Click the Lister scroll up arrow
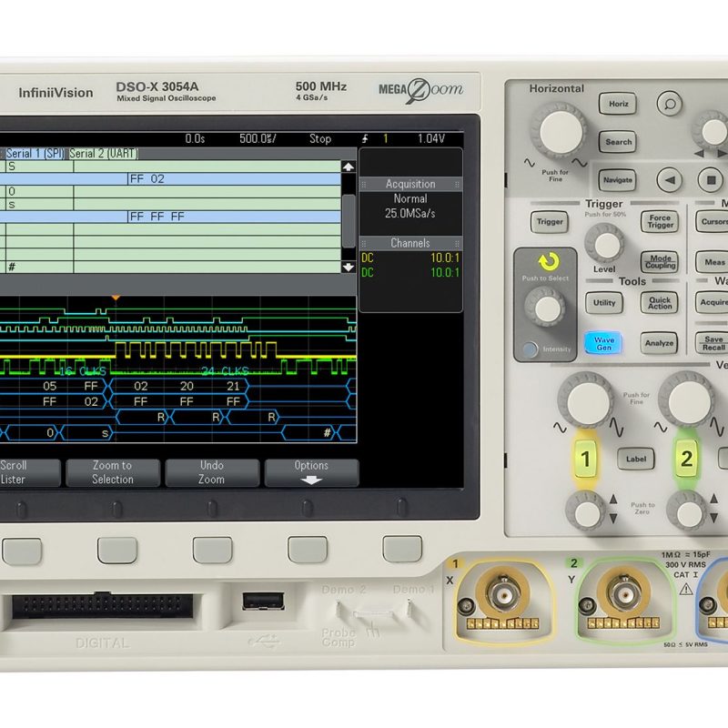The image size is (728, 728). tap(349, 167)
